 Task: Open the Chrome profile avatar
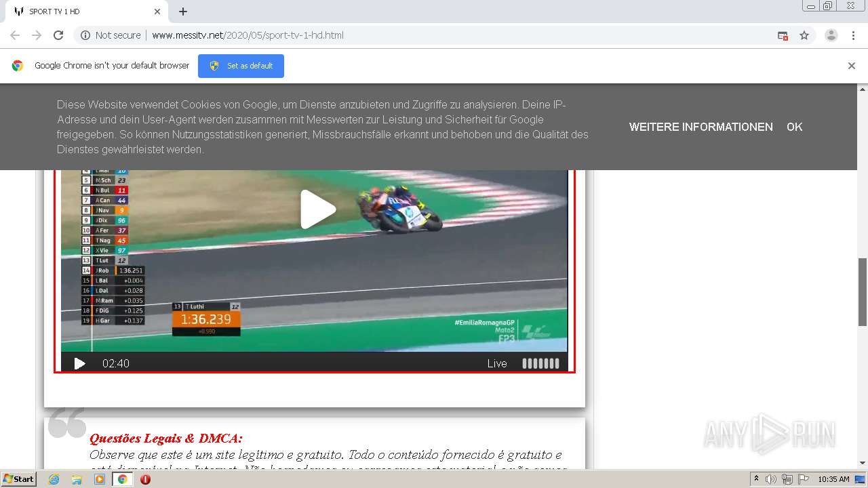[x=831, y=35]
